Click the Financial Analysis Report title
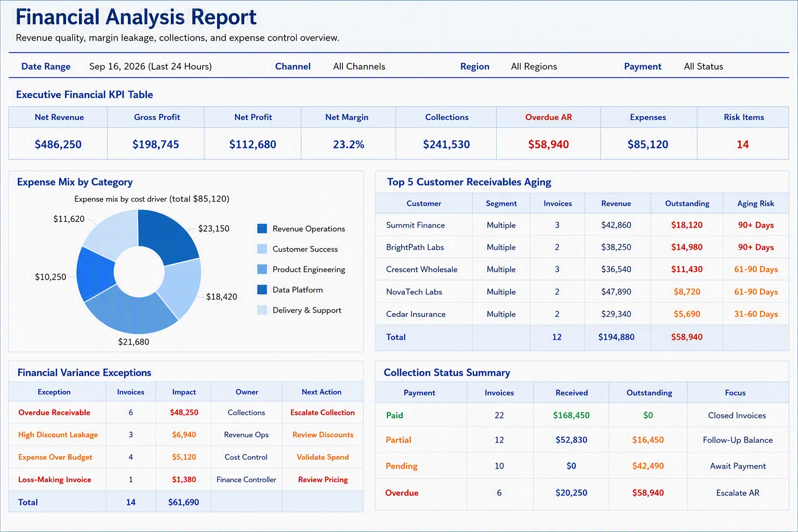Viewport: 798px width, 532px height. (136, 17)
